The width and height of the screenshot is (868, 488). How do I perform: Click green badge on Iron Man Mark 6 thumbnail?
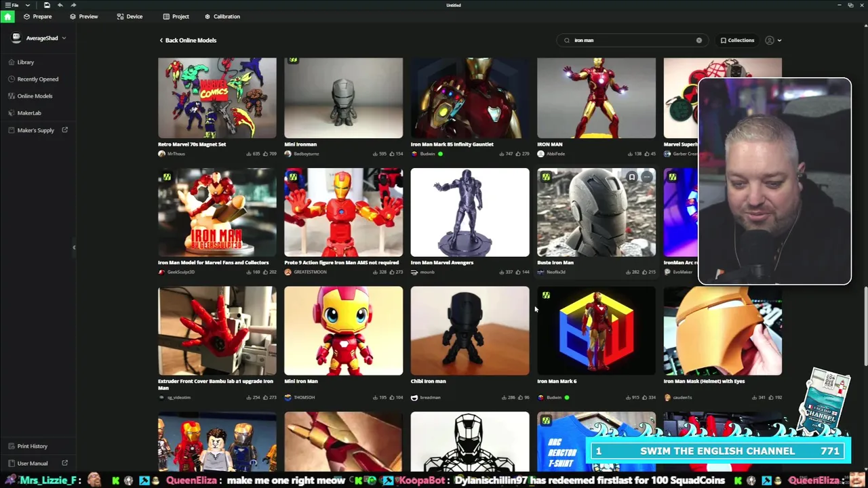(546, 296)
